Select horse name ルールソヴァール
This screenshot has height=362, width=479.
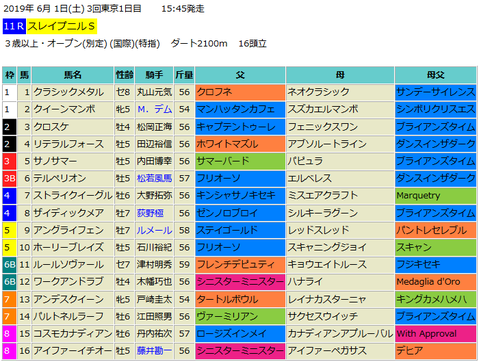pyautogui.click(x=69, y=265)
